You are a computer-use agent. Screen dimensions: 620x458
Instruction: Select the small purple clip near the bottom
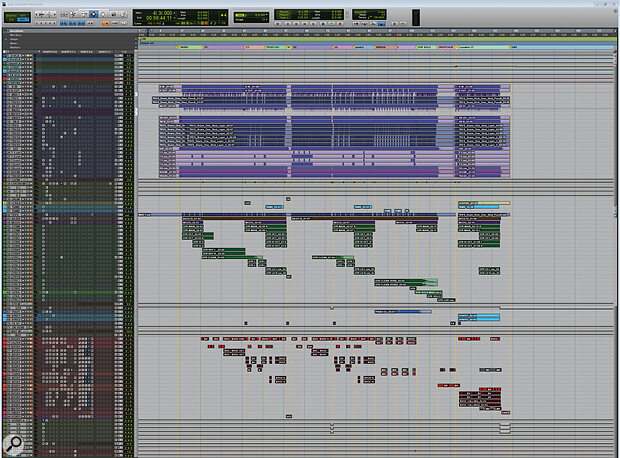tap(289, 416)
